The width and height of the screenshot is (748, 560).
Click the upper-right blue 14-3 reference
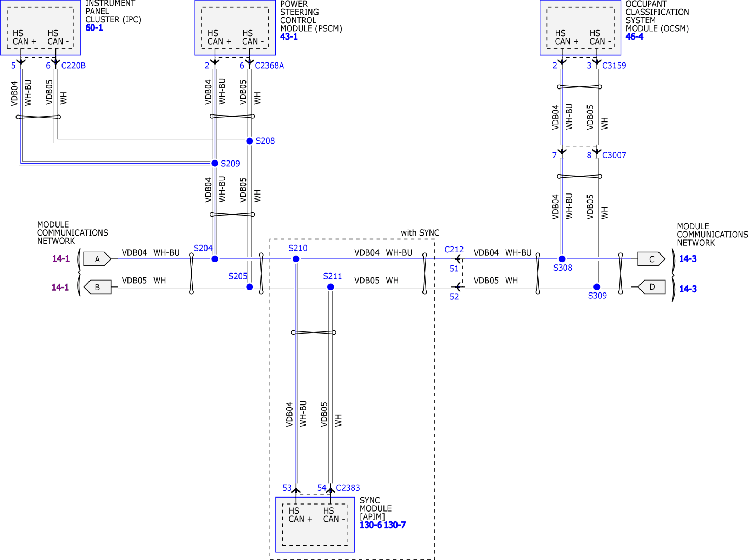pyautogui.click(x=688, y=259)
